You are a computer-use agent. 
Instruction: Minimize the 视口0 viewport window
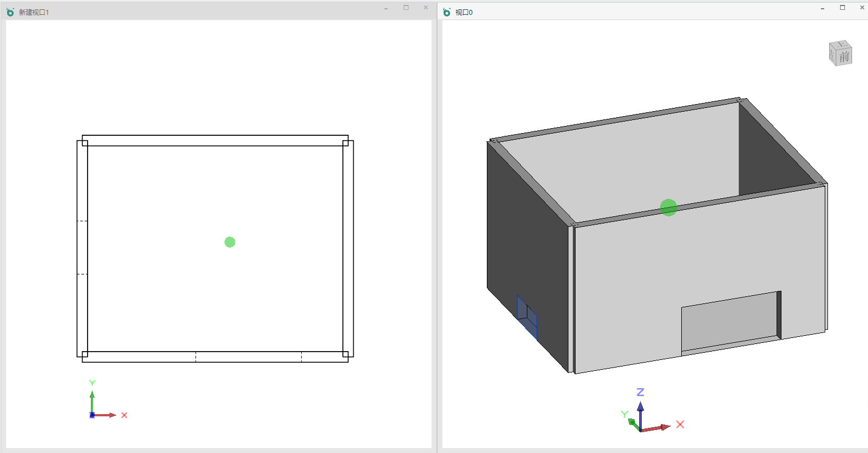click(823, 8)
